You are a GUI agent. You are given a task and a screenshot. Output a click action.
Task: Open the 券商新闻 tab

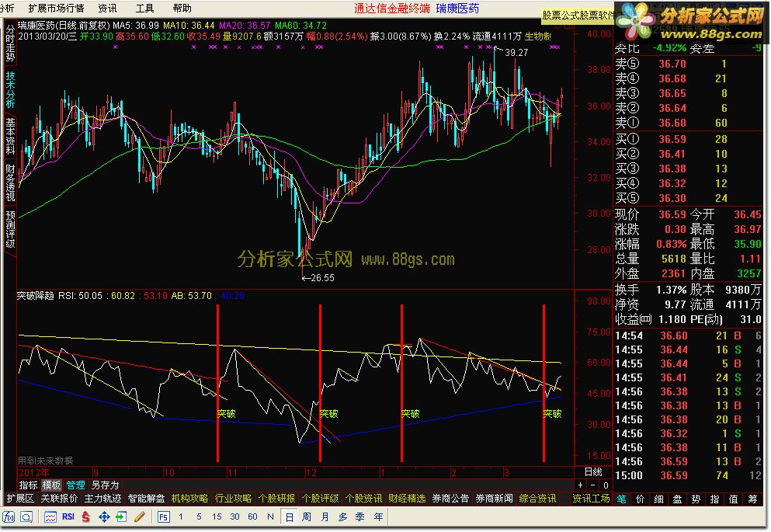494,499
